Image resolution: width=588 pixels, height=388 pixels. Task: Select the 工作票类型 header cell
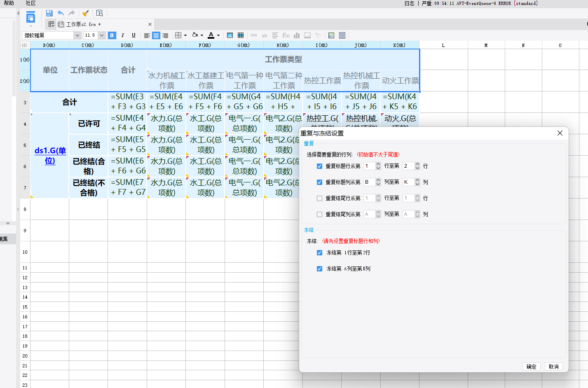pos(283,60)
